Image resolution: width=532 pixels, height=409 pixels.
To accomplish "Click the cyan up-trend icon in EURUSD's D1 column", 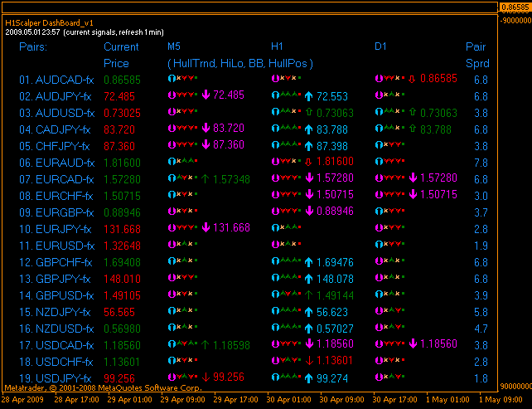I will (x=379, y=244).
